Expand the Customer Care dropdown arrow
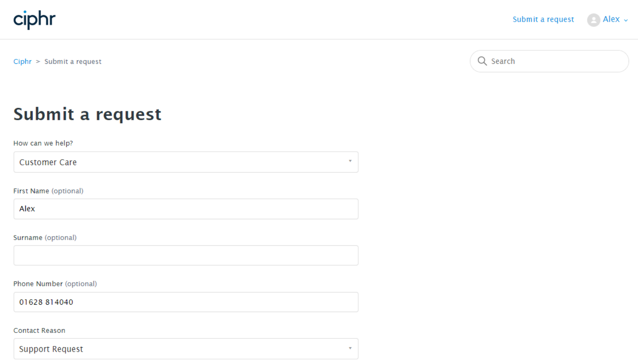 350,161
